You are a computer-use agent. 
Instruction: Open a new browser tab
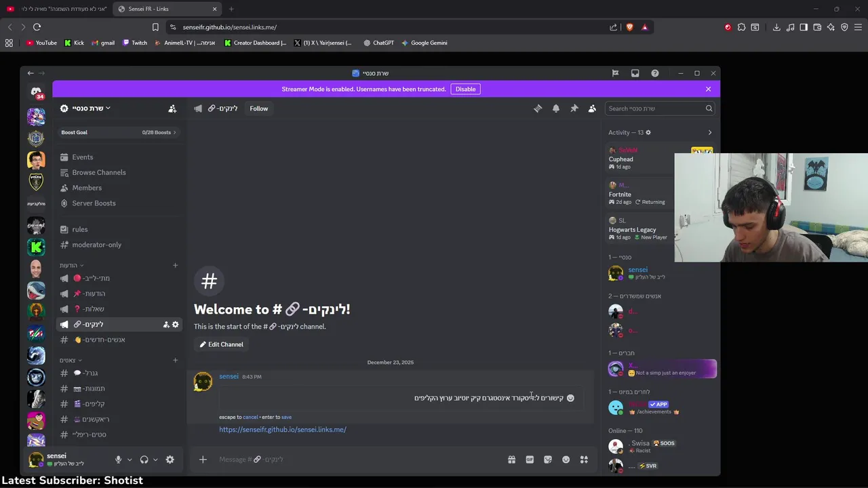tap(231, 9)
